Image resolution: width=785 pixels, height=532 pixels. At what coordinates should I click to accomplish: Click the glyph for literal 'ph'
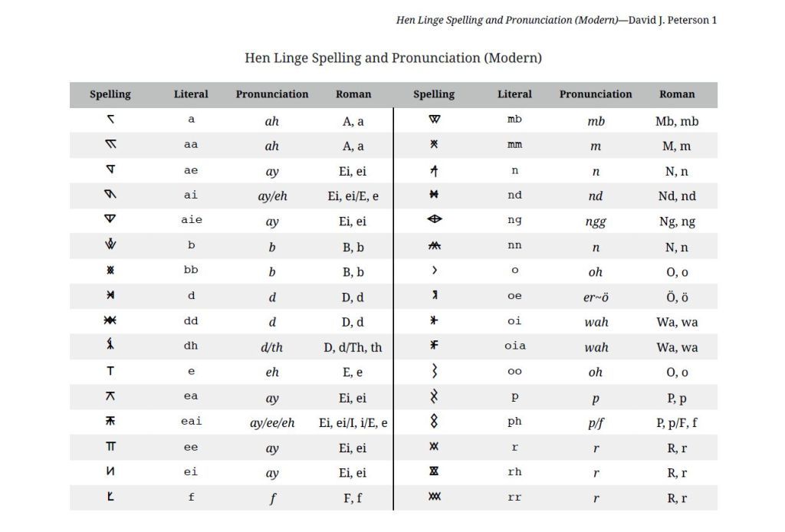click(x=434, y=422)
